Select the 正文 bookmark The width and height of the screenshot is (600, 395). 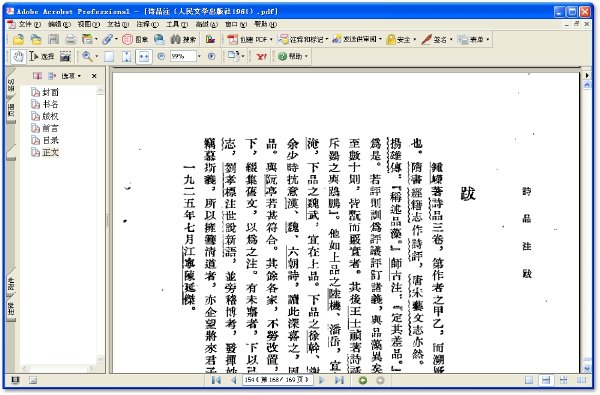[45, 152]
